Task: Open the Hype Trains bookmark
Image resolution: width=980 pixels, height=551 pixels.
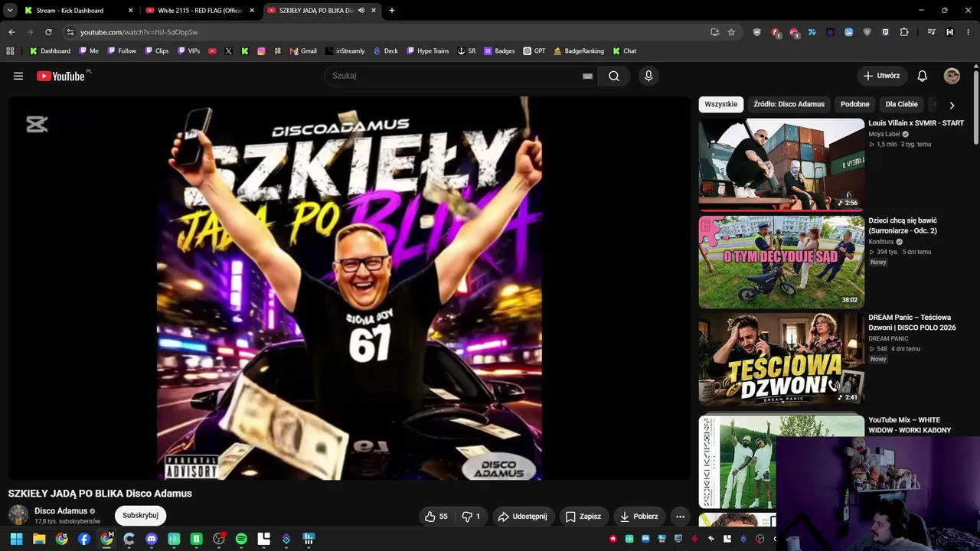Action: pos(427,51)
